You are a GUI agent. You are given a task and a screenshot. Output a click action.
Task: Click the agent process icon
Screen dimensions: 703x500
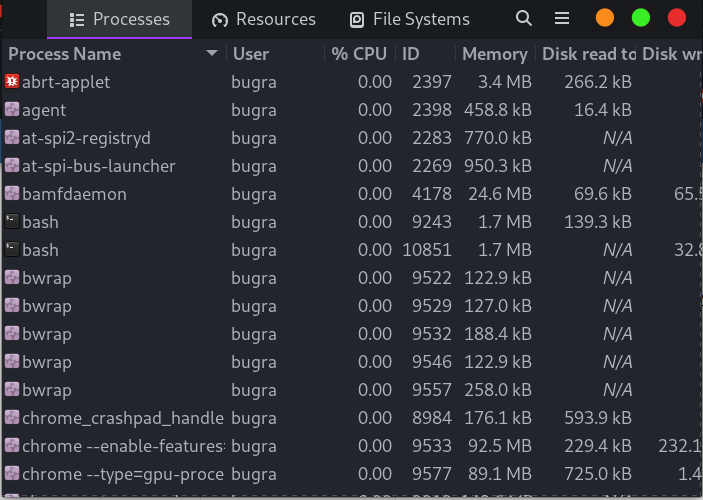point(12,110)
